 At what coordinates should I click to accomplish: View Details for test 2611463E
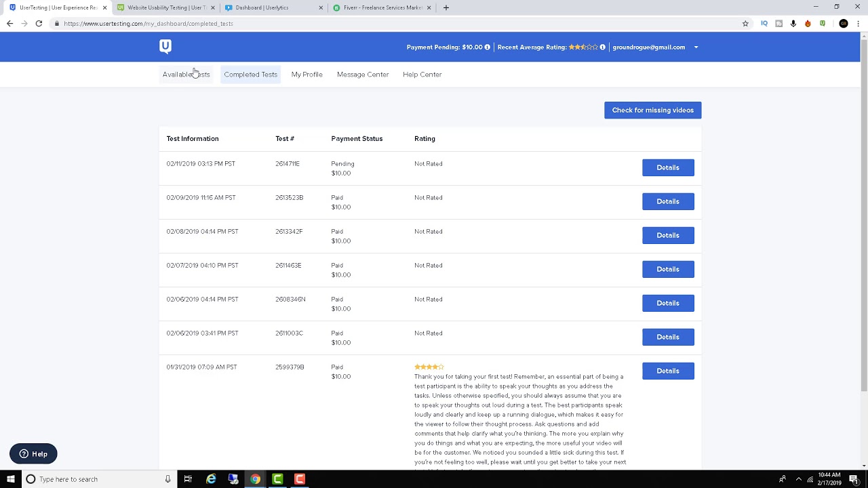(x=668, y=269)
